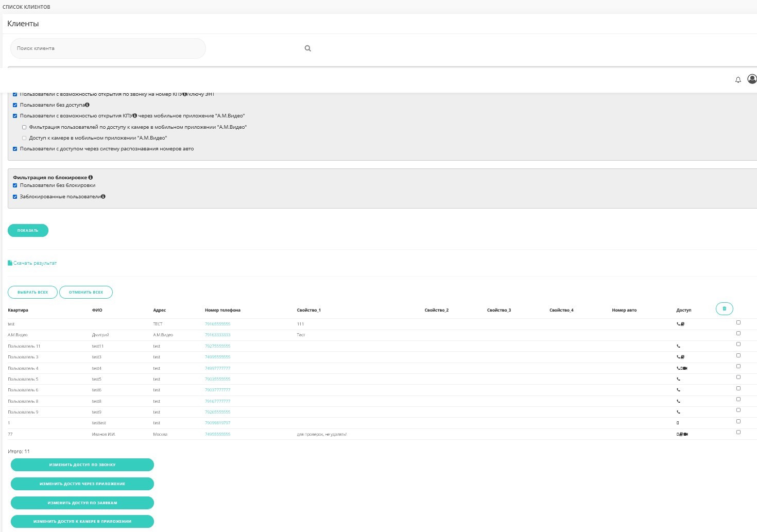Tick checkbox for testtest row
The width and height of the screenshot is (757, 532).
pyautogui.click(x=738, y=421)
